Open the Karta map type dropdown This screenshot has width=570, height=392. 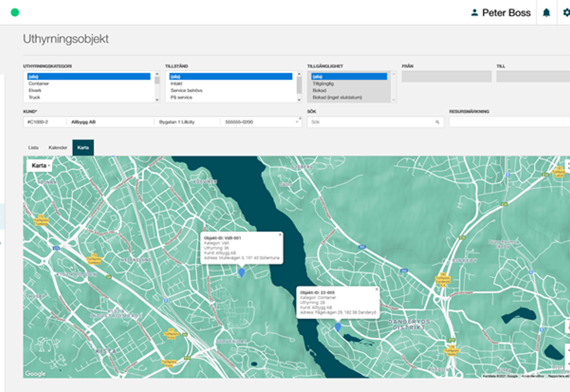[x=40, y=166]
